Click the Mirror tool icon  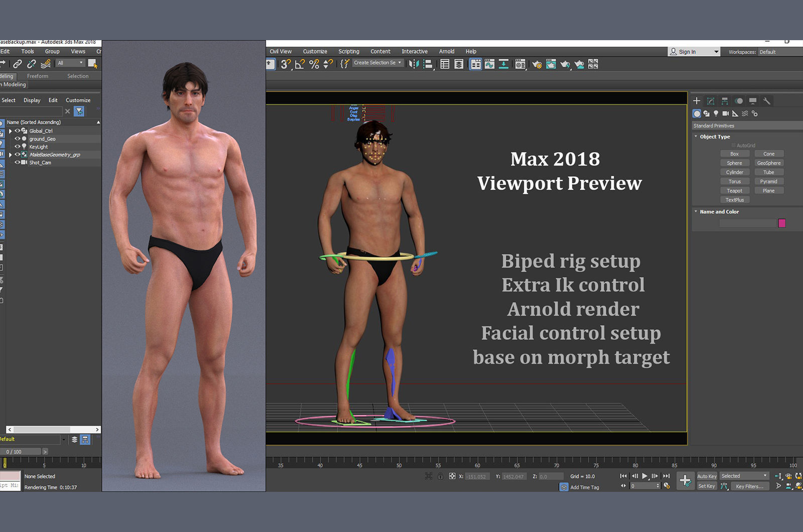point(414,64)
